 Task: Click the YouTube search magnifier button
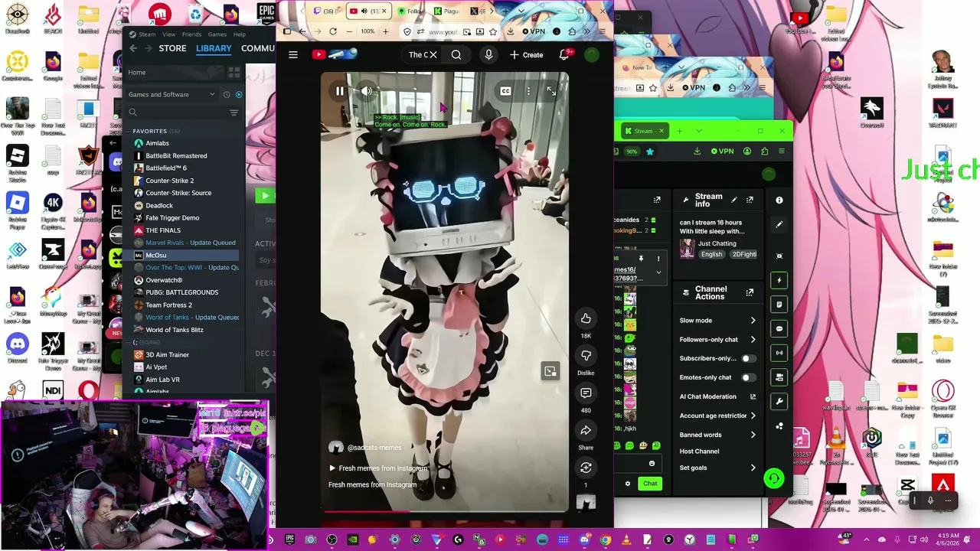[456, 54]
